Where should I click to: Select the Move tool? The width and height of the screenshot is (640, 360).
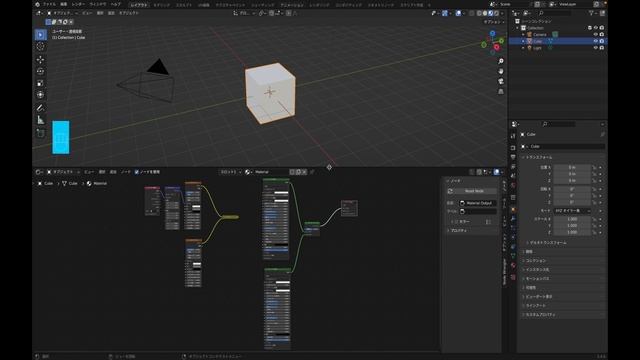tap(40, 60)
